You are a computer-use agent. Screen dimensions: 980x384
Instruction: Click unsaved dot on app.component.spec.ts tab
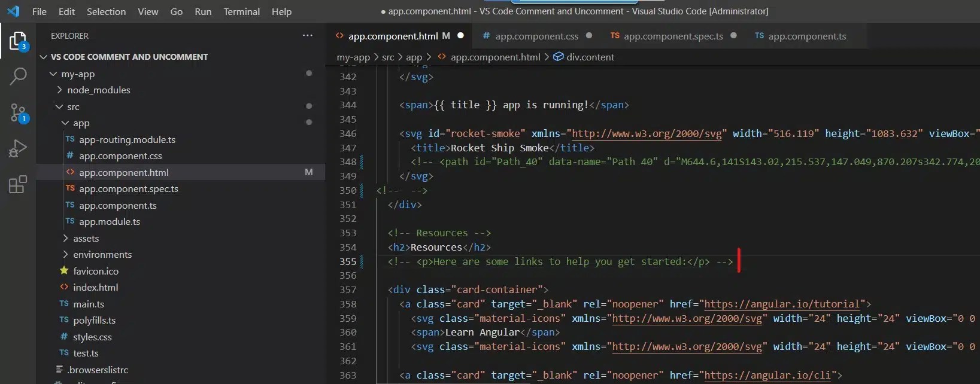[733, 36]
